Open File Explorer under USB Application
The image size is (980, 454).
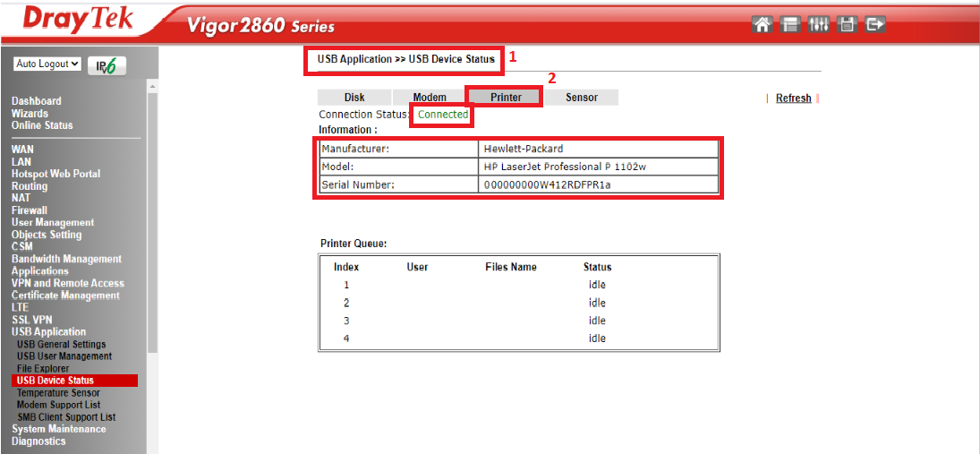coord(43,368)
